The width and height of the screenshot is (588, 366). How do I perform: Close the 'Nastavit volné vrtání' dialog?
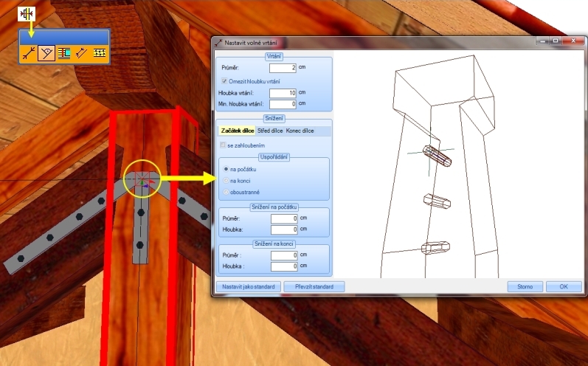coord(573,41)
